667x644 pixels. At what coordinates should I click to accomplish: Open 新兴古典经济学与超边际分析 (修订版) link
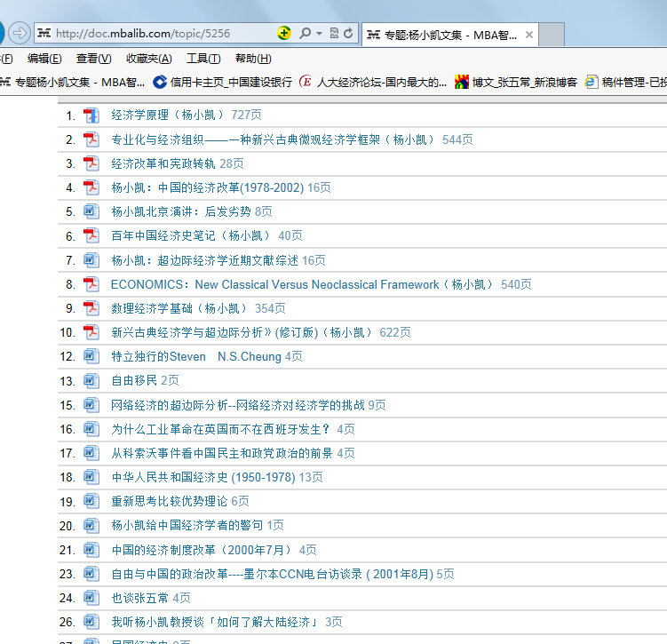(x=242, y=332)
